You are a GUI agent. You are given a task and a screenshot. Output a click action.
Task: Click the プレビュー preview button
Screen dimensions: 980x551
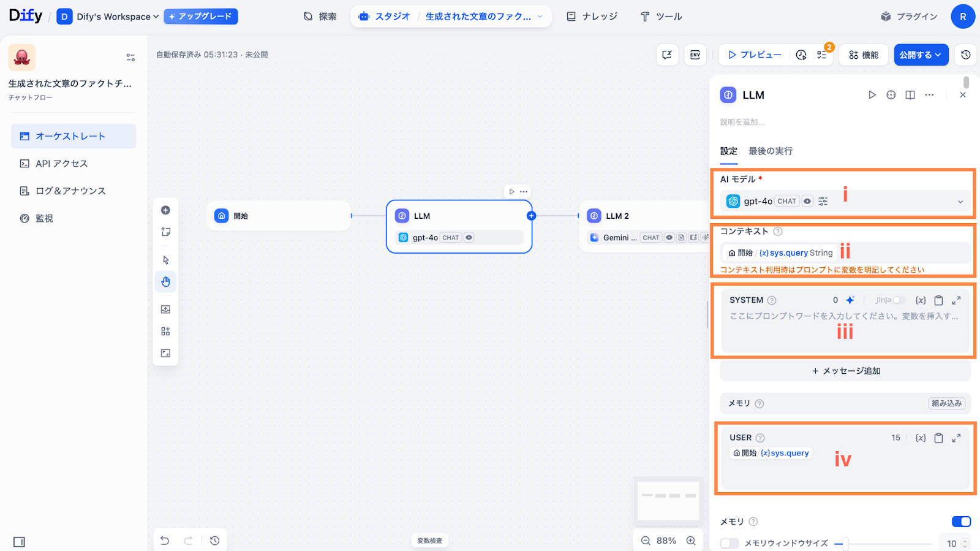755,55
